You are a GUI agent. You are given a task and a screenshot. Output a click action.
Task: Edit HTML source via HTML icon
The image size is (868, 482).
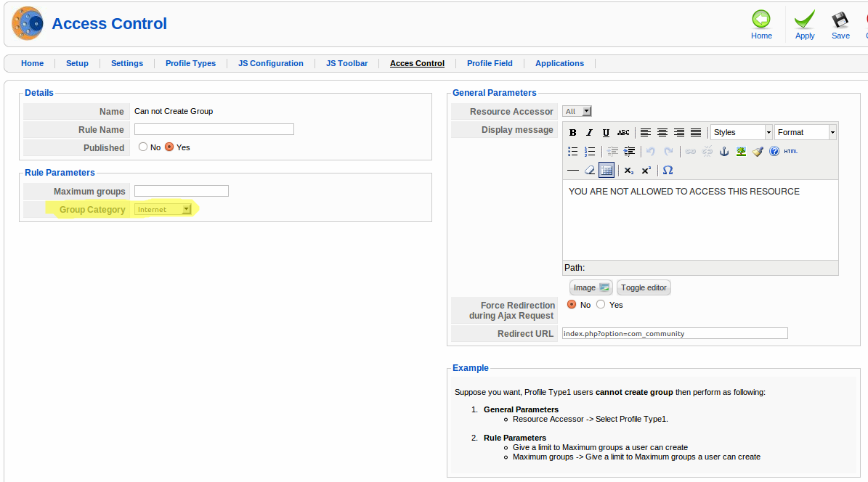tap(791, 152)
